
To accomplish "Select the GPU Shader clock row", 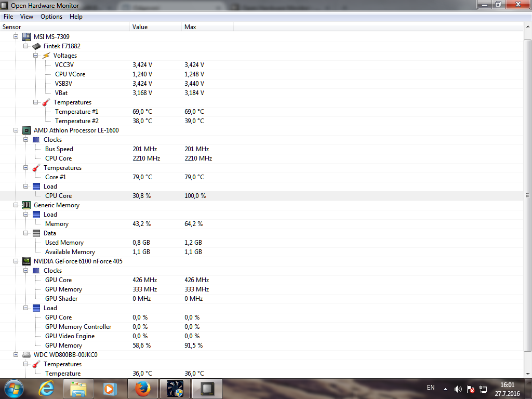I will (x=261, y=299).
